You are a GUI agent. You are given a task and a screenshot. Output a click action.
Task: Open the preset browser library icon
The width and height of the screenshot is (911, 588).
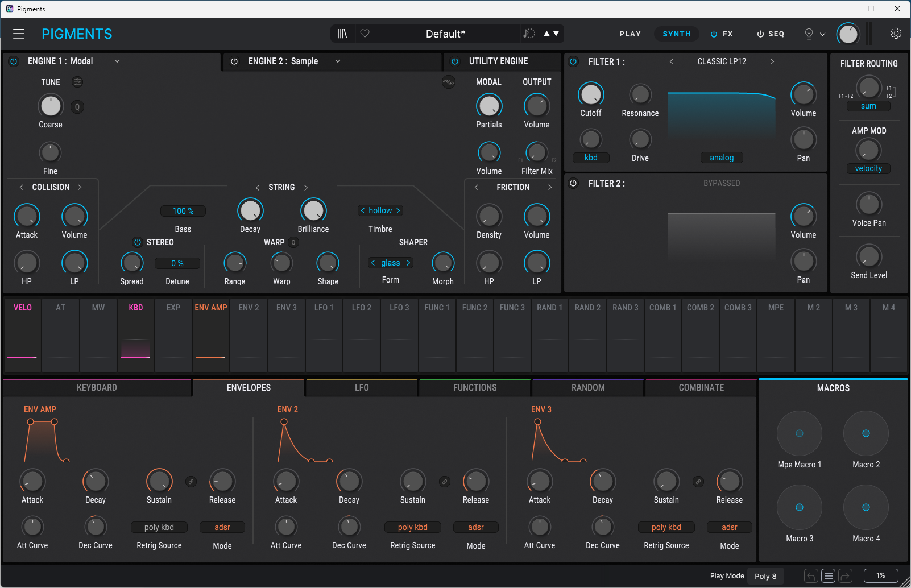(x=342, y=34)
